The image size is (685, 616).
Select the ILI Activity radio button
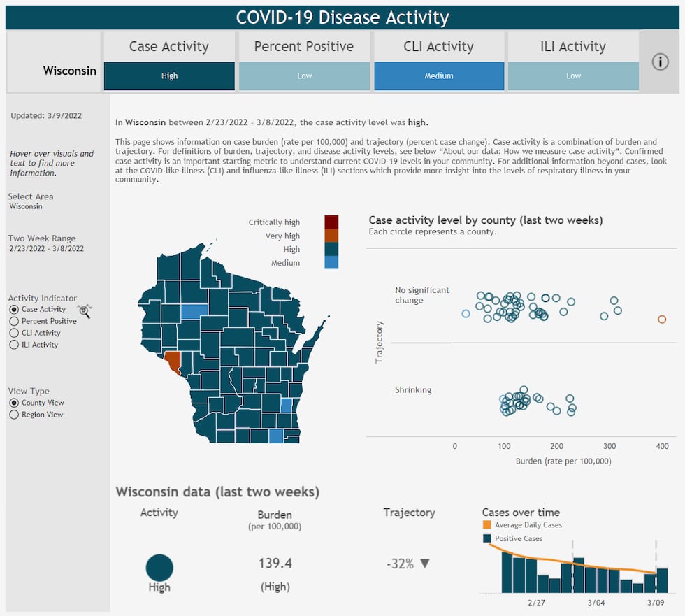[15, 344]
